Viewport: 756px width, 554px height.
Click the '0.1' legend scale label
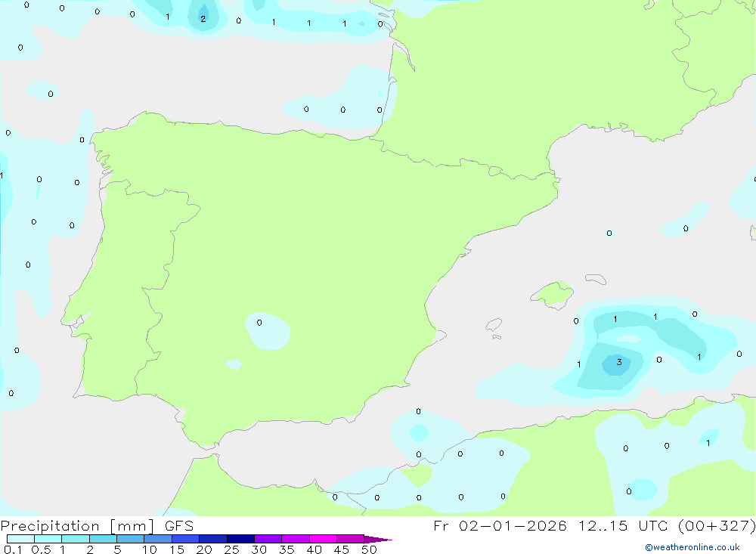pyautogui.click(x=13, y=549)
